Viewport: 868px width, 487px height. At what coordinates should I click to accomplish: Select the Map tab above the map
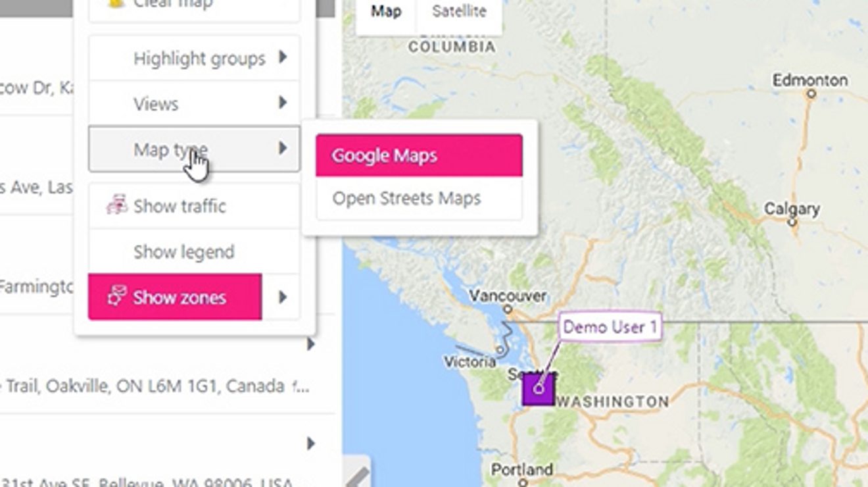pyautogui.click(x=385, y=11)
